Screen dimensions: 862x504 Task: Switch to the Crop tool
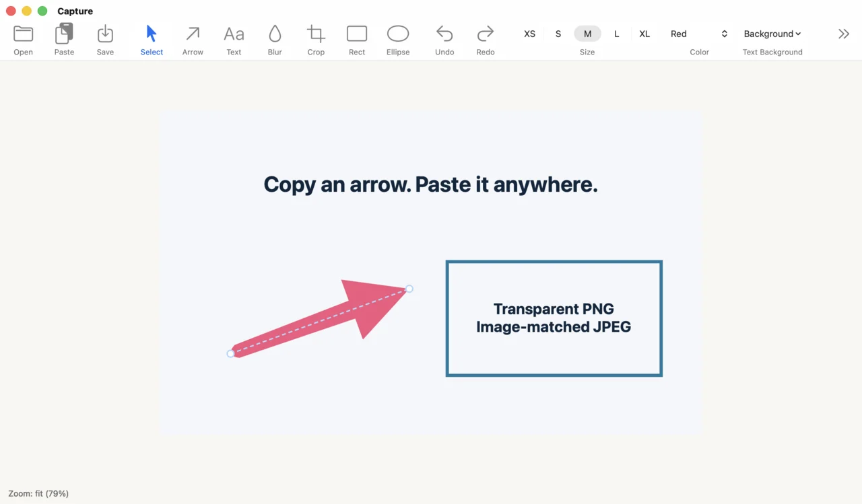316,40
